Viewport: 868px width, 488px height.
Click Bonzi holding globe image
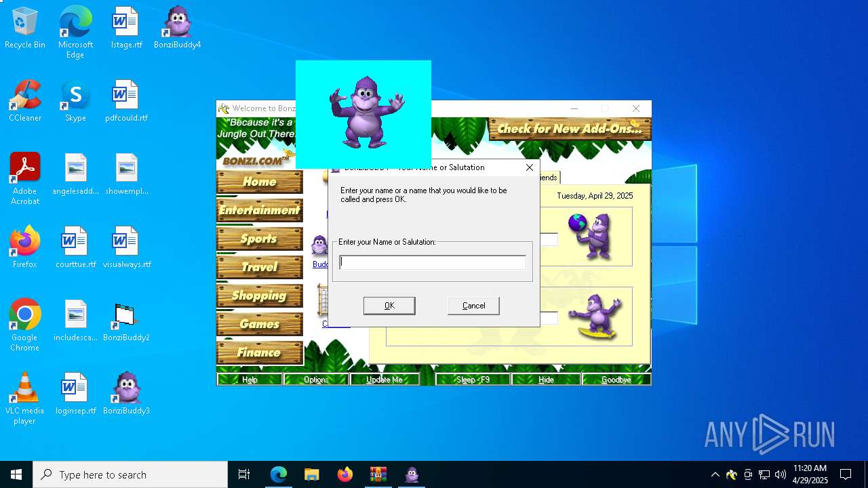click(x=591, y=236)
